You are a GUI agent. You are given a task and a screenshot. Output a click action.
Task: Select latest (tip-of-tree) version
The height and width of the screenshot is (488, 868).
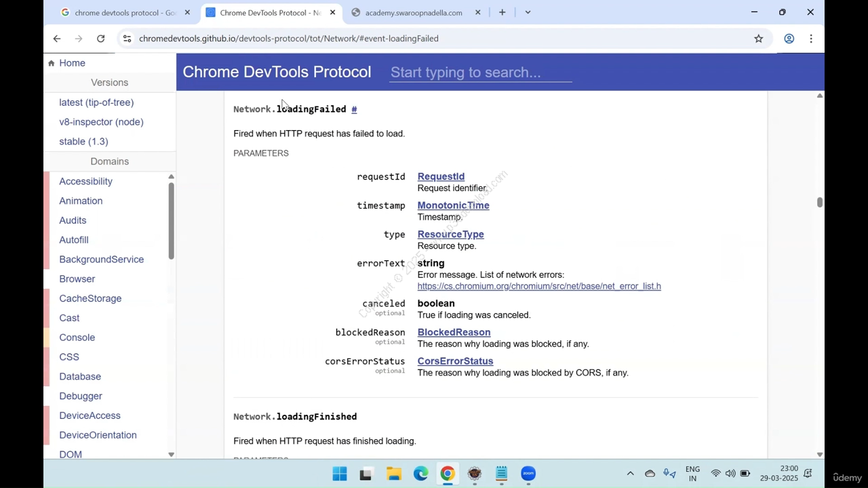pos(96,102)
